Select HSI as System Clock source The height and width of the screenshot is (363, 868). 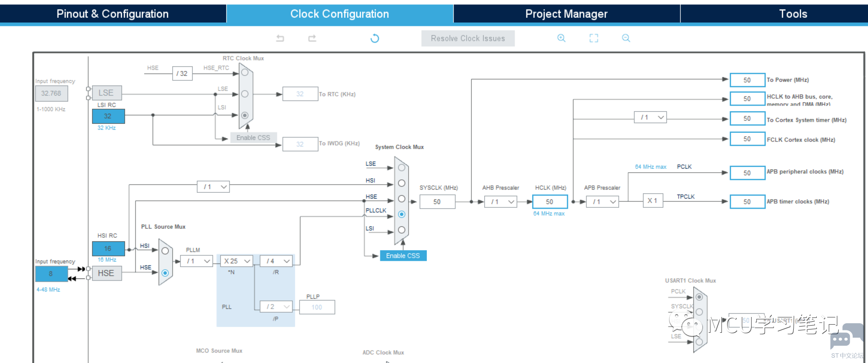[401, 183]
